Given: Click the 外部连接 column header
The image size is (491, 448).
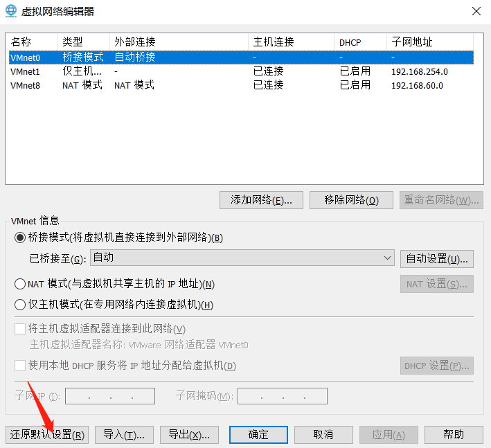Looking at the screenshot, I should [179, 42].
